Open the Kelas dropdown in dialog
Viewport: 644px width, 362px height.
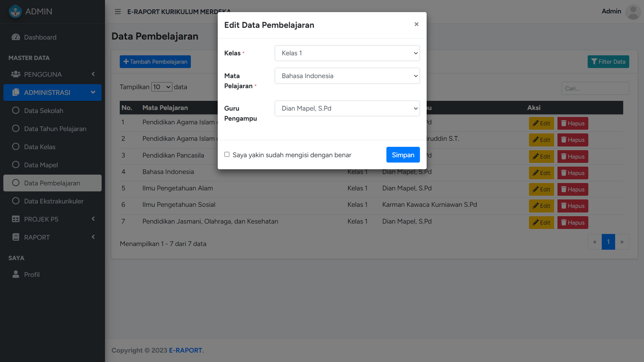click(x=347, y=53)
